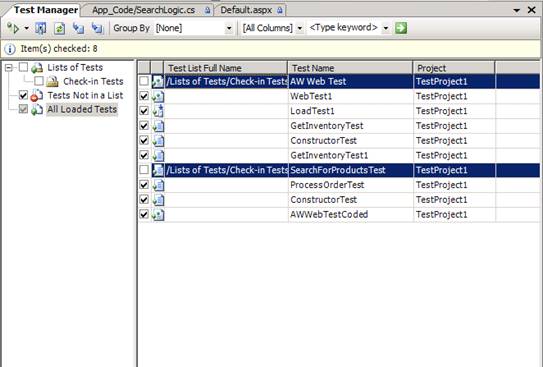Viewport: 543px width, 367px height.
Task: Click the GetInventoryTest1 unit test icon
Action: pyautogui.click(x=158, y=155)
